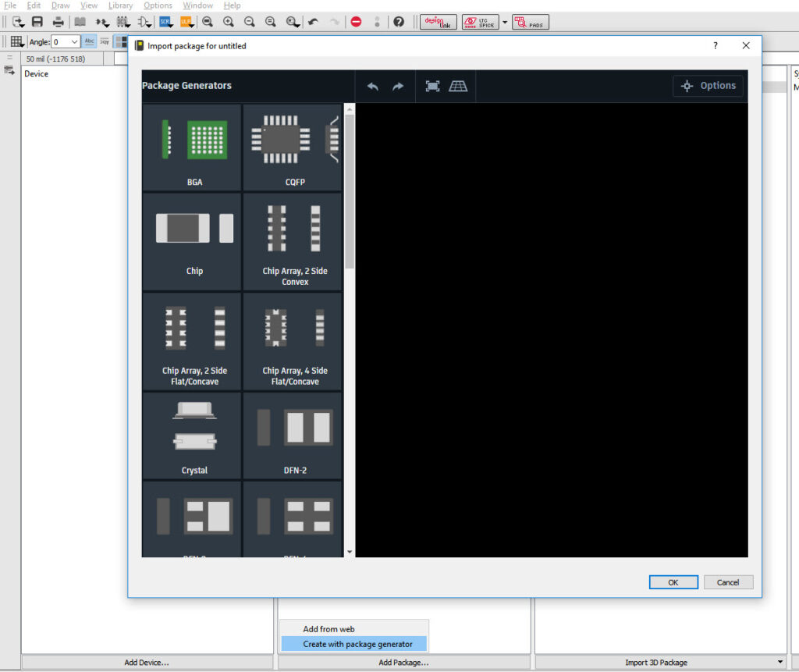Open dropdown arrow beside LTC Spice
This screenshot has height=672, width=799.
[x=505, y=23]
